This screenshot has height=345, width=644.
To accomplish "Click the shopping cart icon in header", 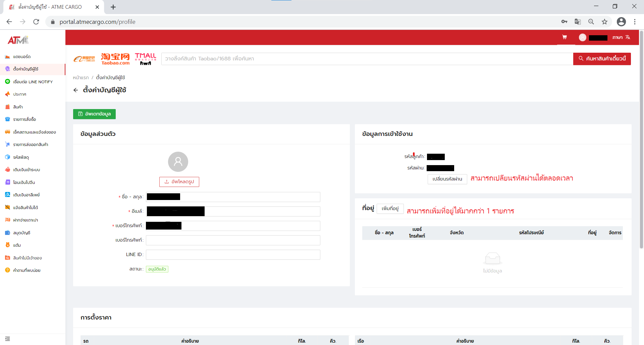I will (565, 37).
